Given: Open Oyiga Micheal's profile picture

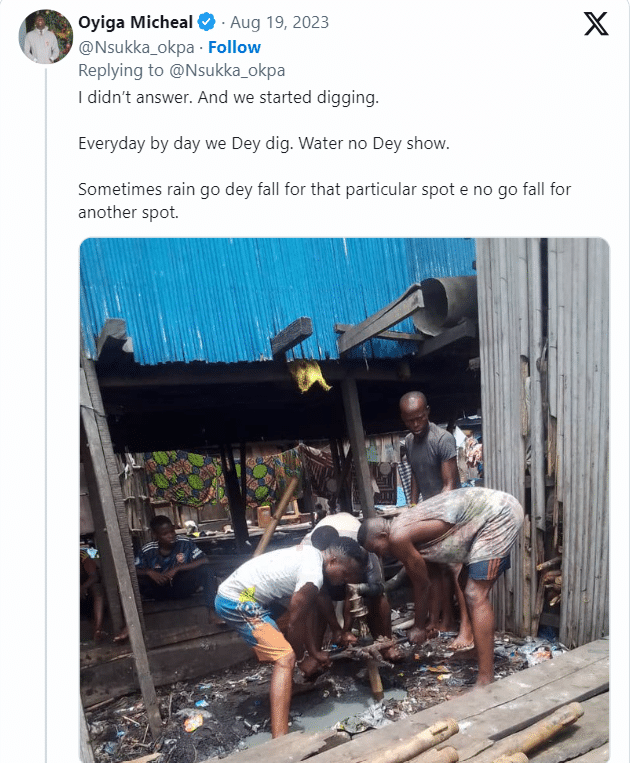Looking at the screenshot, I should (x=46, y=37).
